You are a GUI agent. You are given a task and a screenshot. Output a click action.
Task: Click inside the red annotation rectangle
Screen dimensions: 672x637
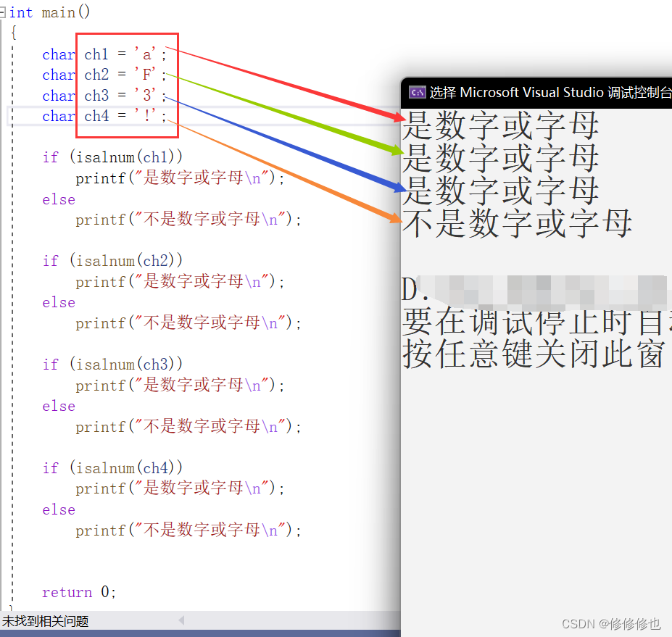point(127,83)
